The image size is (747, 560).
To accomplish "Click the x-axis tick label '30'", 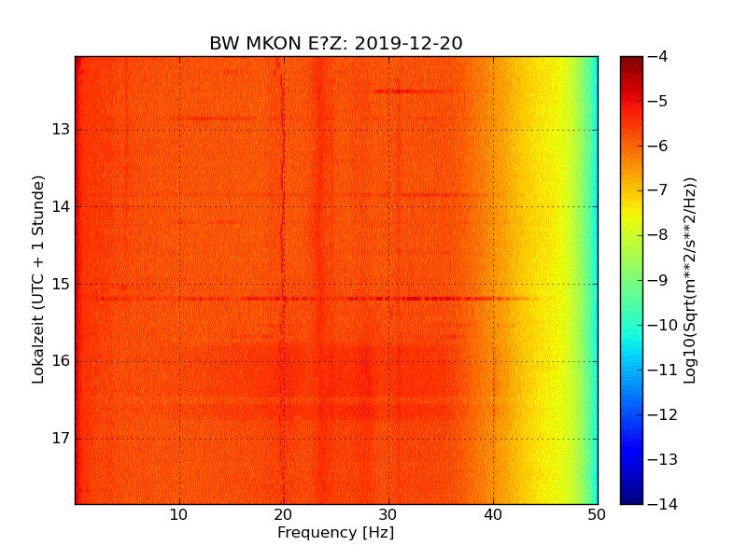I will pyautogui.click(x=388, y=515).
